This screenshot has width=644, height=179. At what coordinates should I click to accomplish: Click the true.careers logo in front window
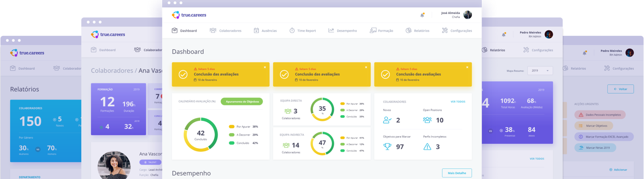tap(189, 15)
